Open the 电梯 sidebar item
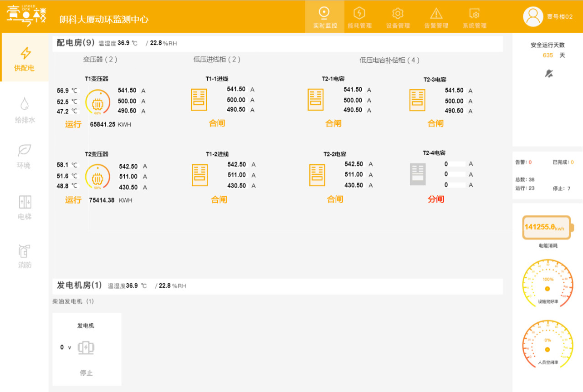 click(x=25, y=207)
